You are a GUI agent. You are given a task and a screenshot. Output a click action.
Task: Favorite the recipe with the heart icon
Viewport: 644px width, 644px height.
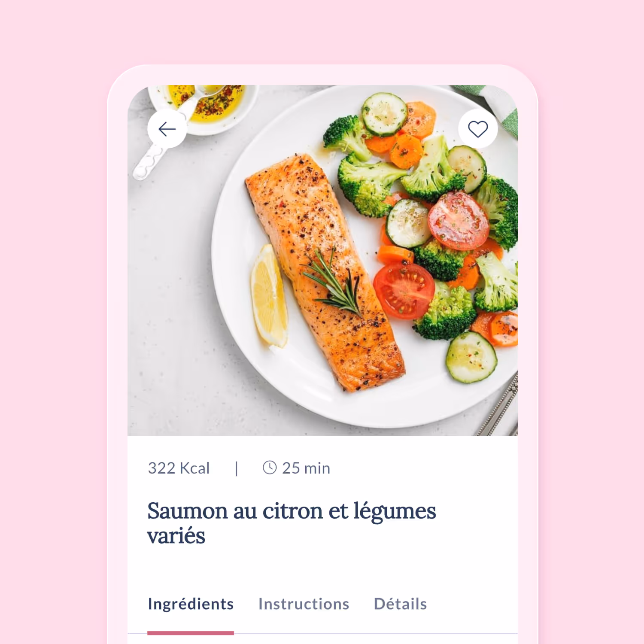pyautogui.click(x=478, y=129)
